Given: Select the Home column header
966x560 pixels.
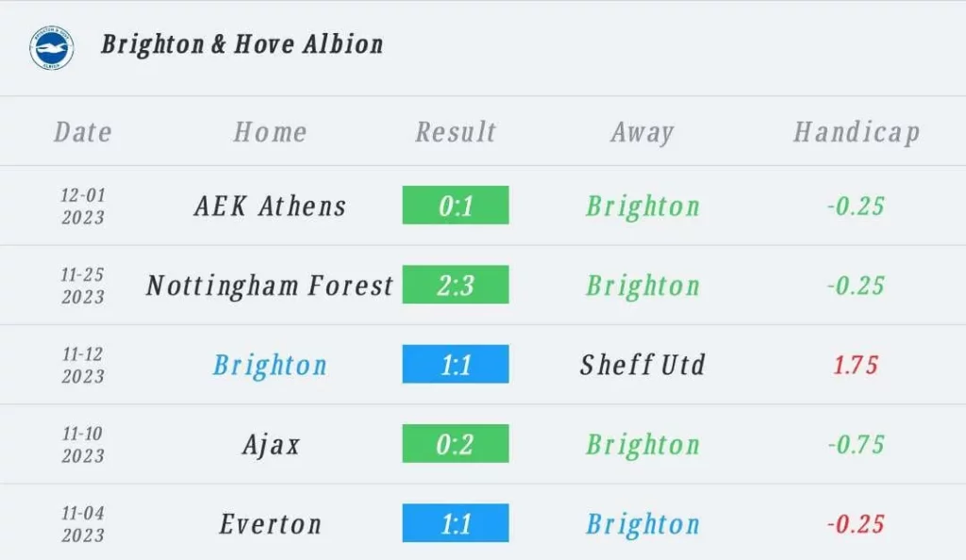Looking at the screenshot, I should [x=270, y=132].
